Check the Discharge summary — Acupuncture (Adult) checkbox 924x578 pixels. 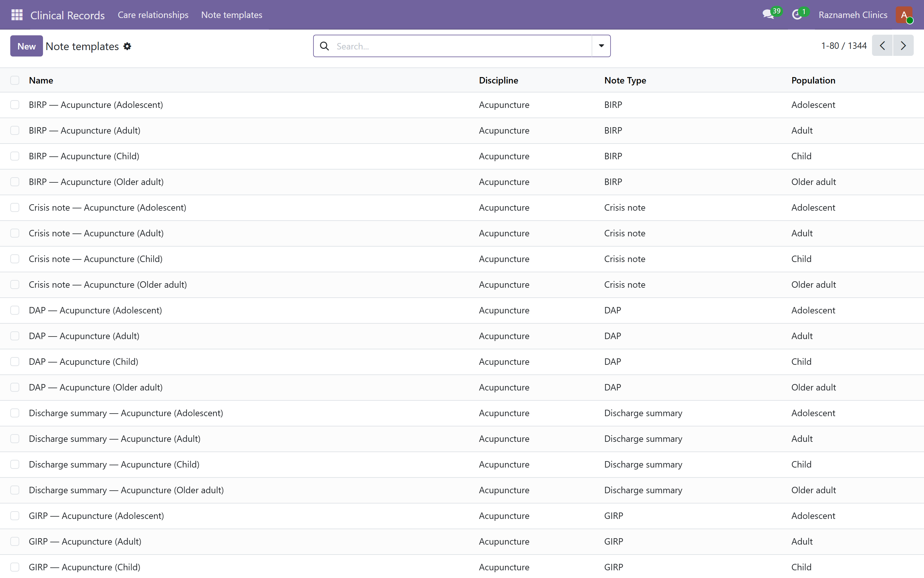15,438
